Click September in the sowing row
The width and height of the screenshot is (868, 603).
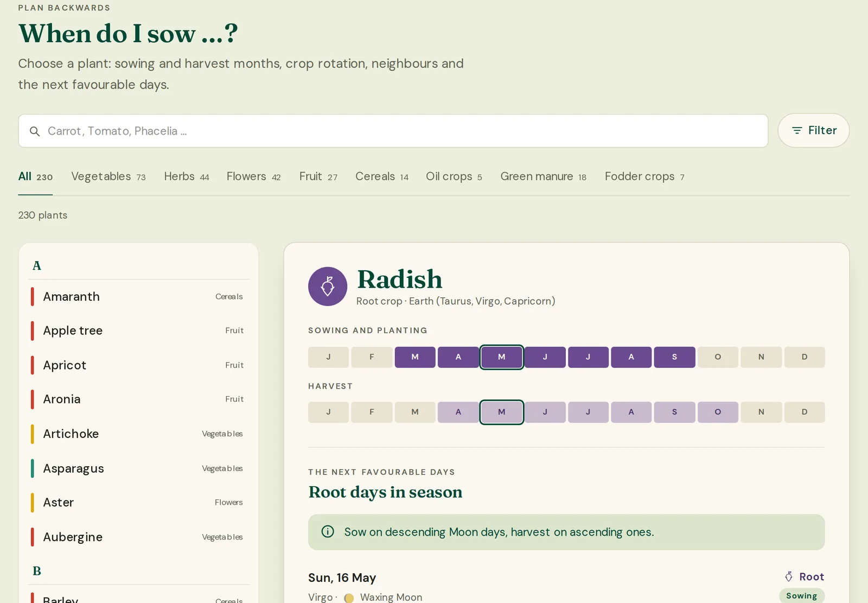click(x=674, y=357)
